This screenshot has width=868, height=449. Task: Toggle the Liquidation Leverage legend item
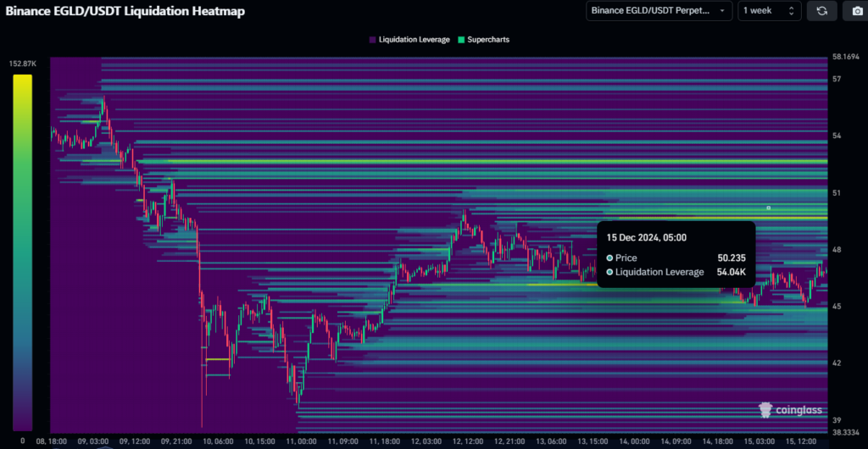point(409,40)
